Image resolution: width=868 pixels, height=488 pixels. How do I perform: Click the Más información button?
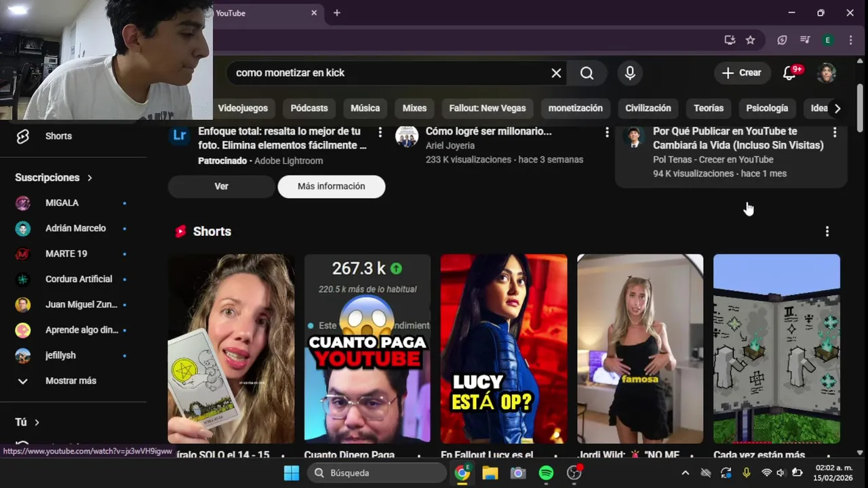click(332, 186)
